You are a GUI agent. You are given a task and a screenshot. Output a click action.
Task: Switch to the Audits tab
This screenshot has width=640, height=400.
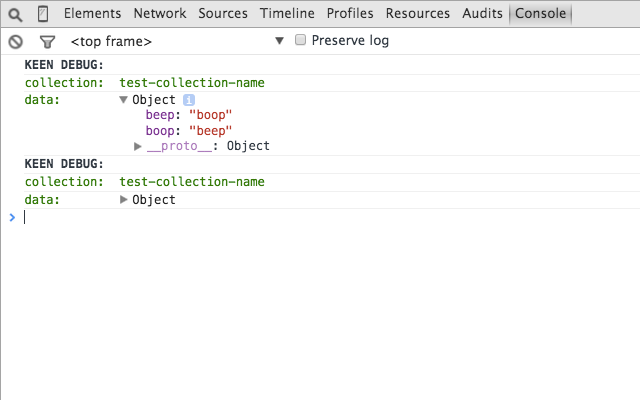482,13
